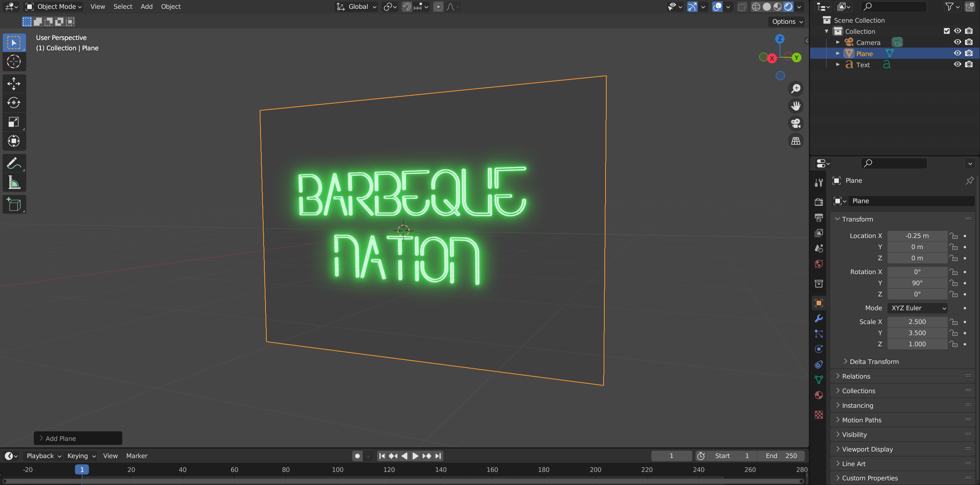Click the viewport zoom magnifier icon

click(796, 89)
